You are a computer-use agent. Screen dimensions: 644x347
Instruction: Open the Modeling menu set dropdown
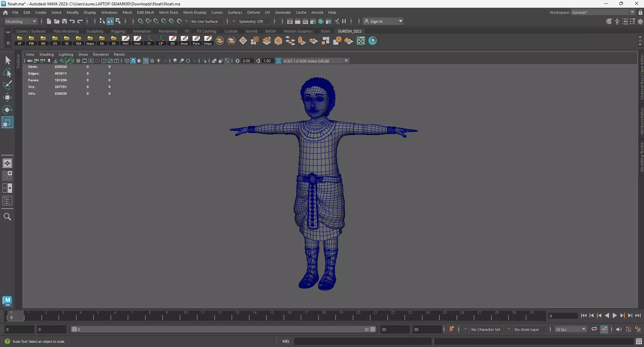pyautogui.click(x=21, y=21)
